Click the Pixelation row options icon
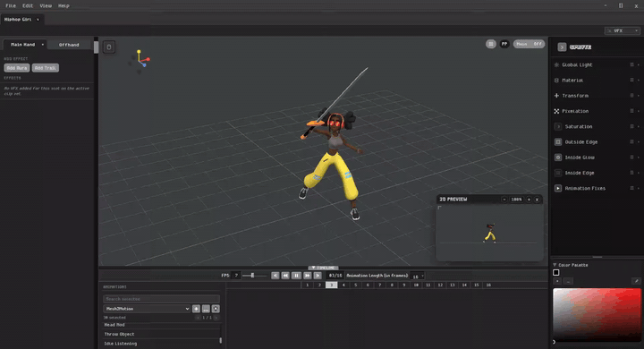 click(631, 111)
